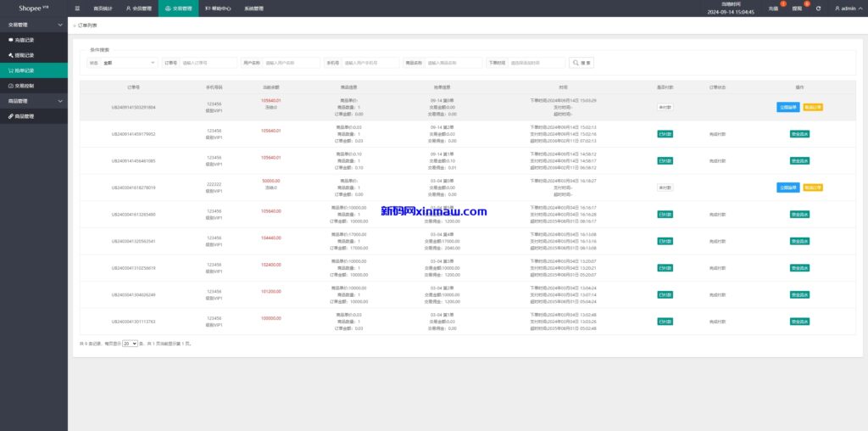This screenshot has width=868, height=431.
Task: Open 提现记录 in the sidebar
Action: pyautogui.click(x=24, y=55)
